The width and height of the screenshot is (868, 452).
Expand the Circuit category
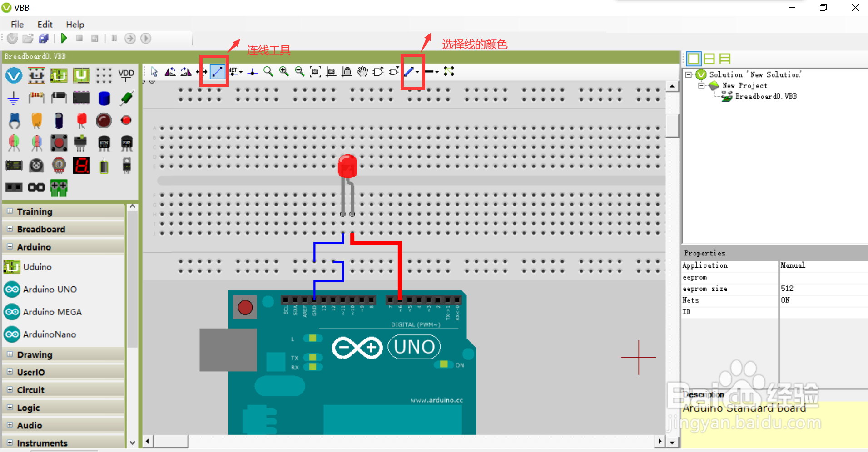10,389
